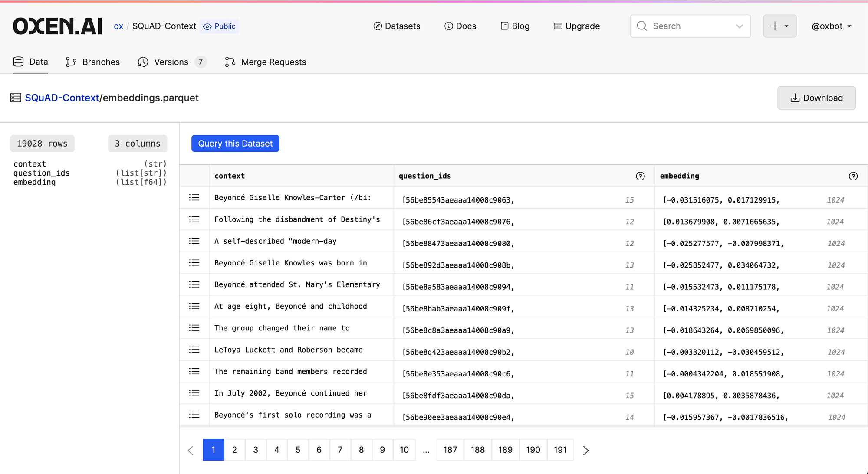The height and width of the screenshot is (474, 868).
Task: Download the embeddings.parquet file
Action: (816, 98)
